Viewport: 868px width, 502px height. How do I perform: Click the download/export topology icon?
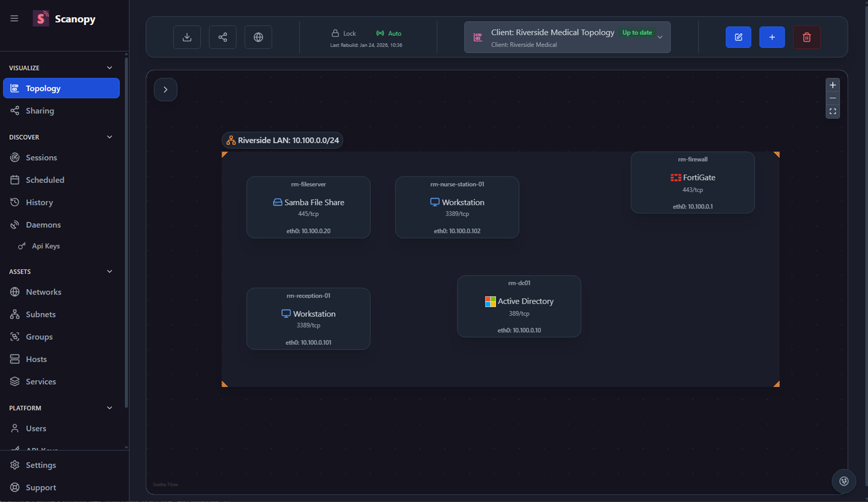click(x=187, y=37)
